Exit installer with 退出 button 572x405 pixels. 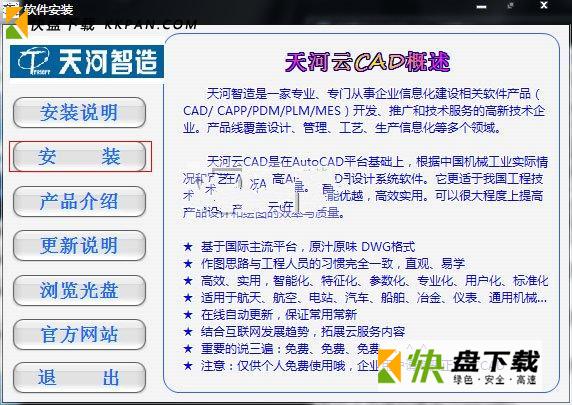[79, 377]
